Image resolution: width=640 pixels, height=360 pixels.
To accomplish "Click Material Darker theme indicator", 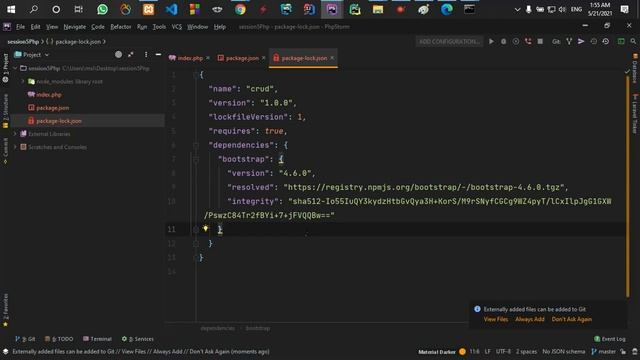I will click(442, 351).
